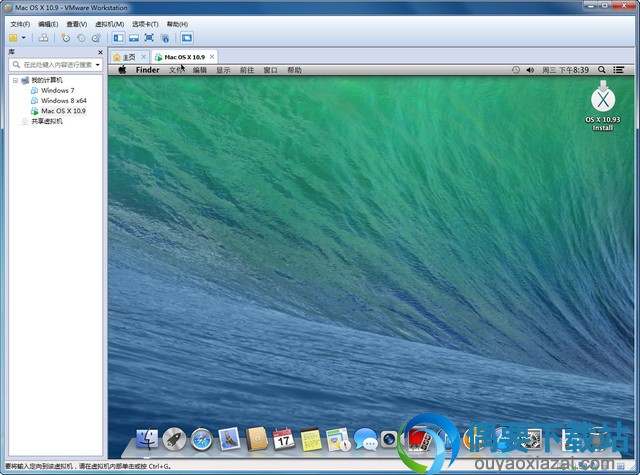Toggle the console view toolbar icon
640x475 pixels.
tap(187, 38)
